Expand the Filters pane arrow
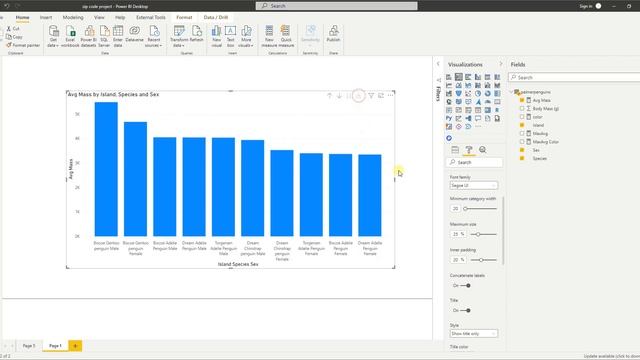The height and width of the screenshot is (360, 640). tap(438, 64)
